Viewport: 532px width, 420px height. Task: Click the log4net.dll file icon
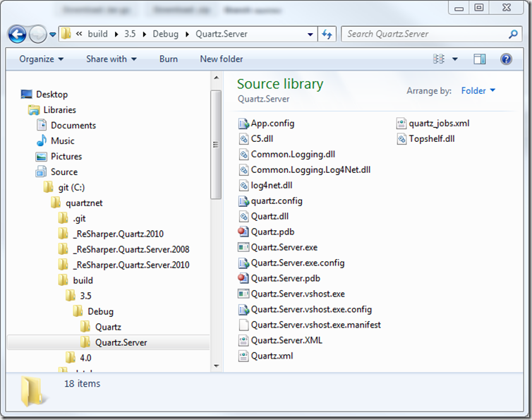[x=243, y=186]
